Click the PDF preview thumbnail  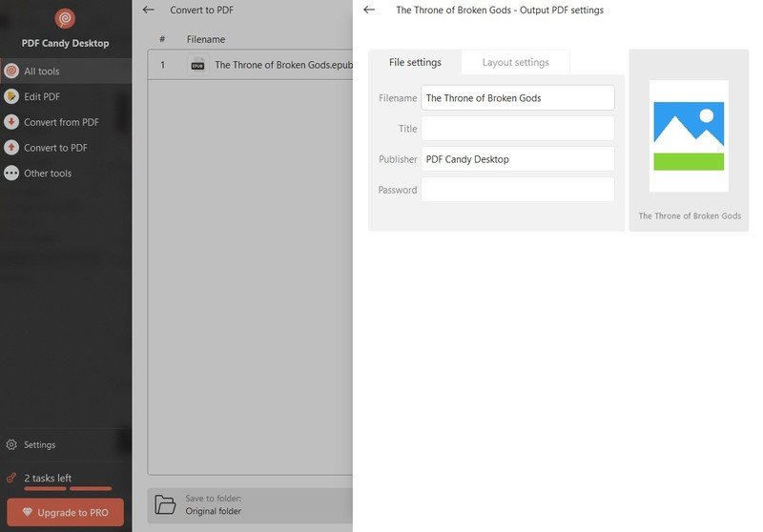tap(689, 136)
